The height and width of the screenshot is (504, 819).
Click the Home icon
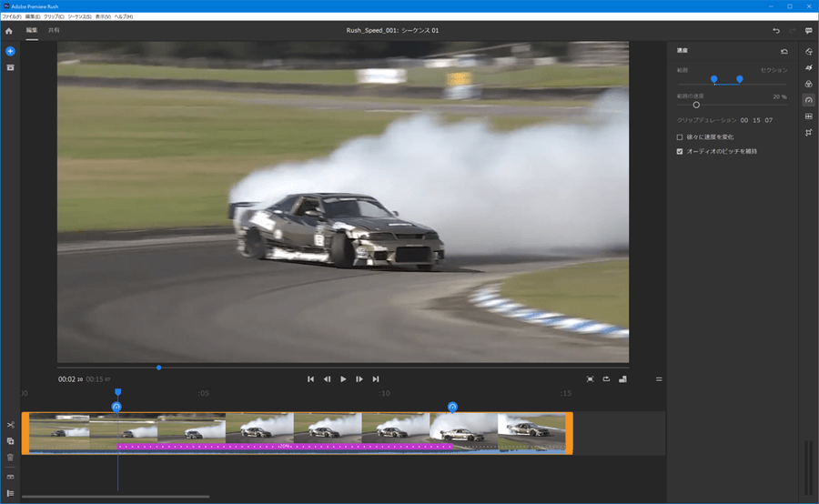click(x=9, y=31)
